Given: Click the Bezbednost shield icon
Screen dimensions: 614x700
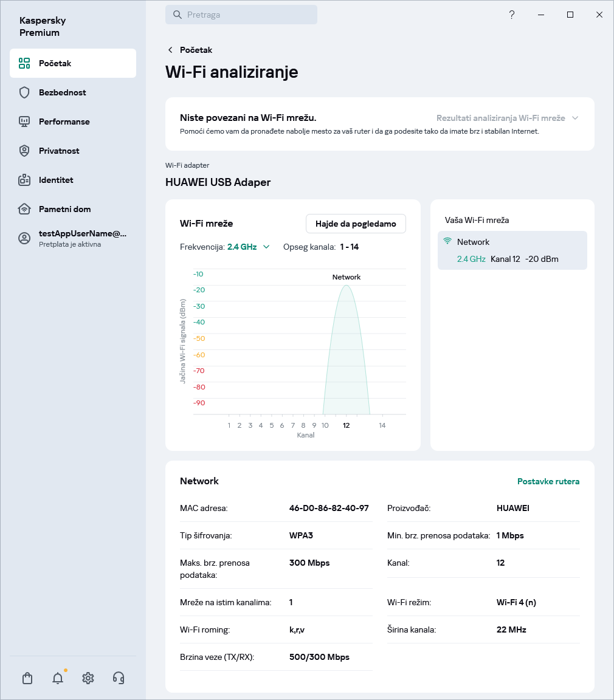Looking at the screenshot, I should [x=24, y=92].
